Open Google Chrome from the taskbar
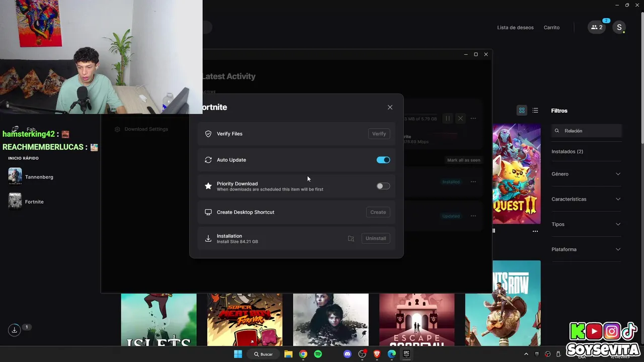The height and width of the screenshot is (362, 644). (303, 354)
